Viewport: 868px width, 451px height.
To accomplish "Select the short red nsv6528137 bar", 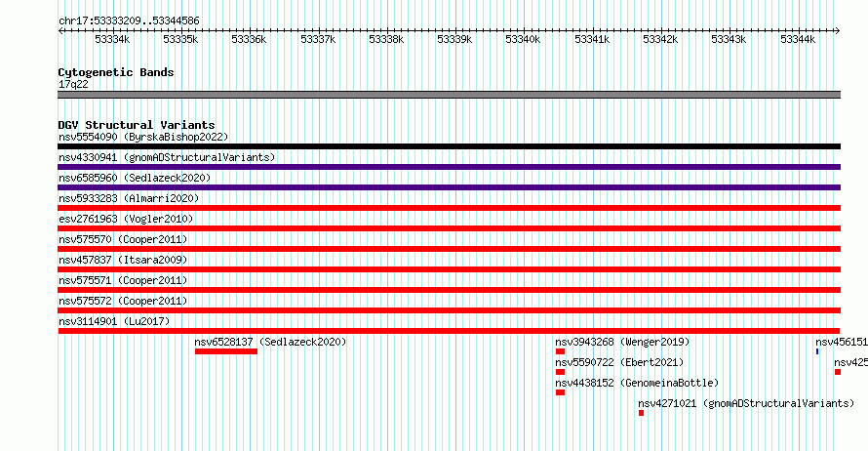I will click(x=226, y=351).
